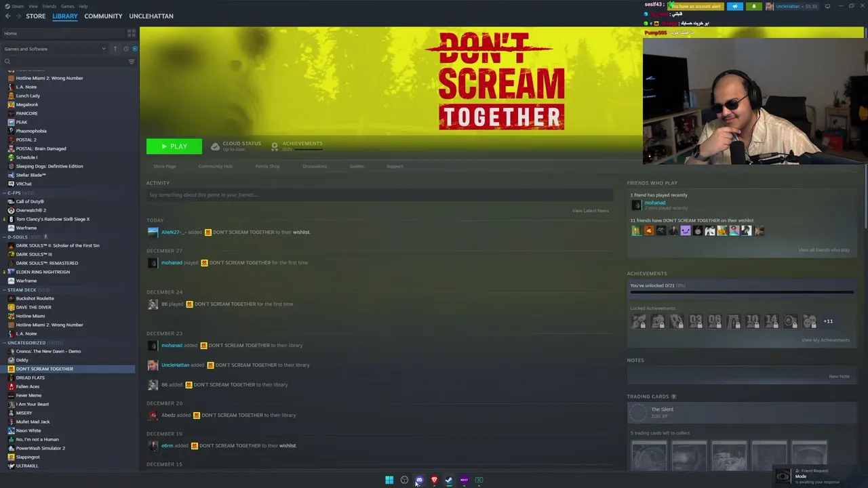Select Phasmophobia in the library list

(x=31, y=131)
